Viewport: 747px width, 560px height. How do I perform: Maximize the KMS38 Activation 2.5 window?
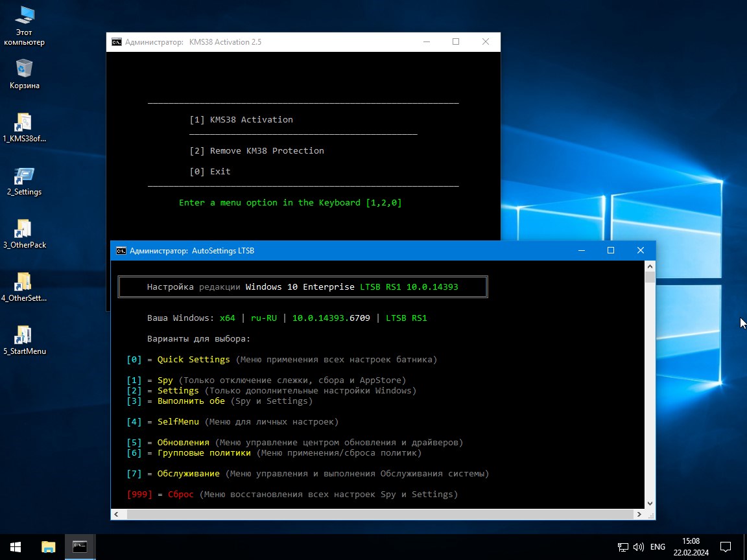click(456, 42)
